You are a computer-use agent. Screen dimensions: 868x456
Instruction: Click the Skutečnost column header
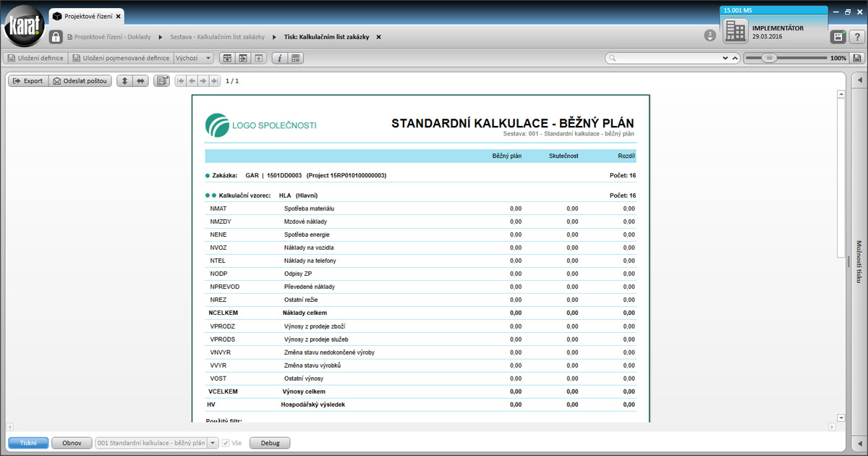pos(563,156)
